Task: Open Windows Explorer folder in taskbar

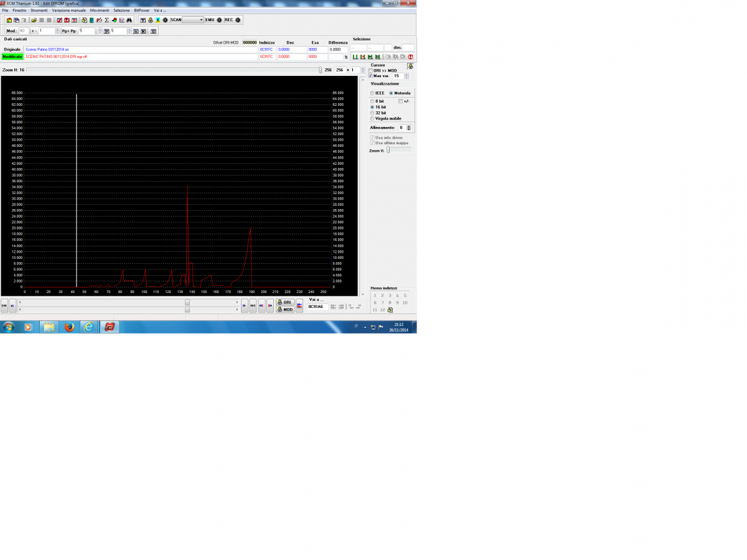Action: tap(49, 327)
